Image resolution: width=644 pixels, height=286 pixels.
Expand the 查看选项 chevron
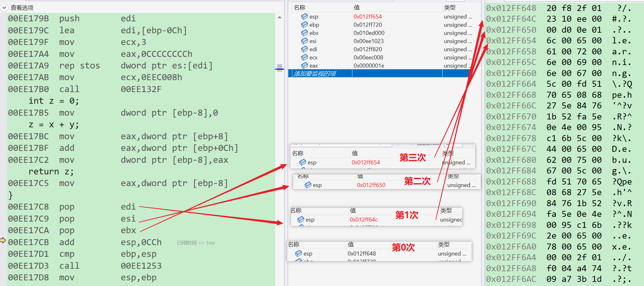coord(4,7)
